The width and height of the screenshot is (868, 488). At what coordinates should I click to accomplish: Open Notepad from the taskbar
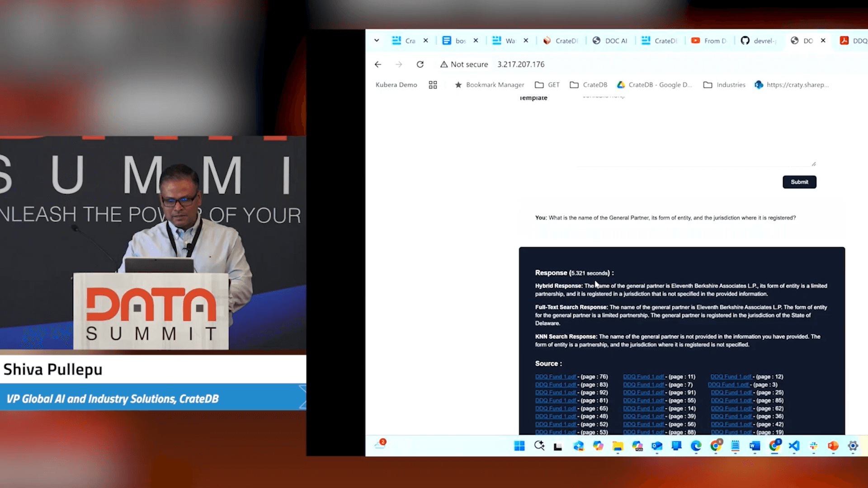pos(735,446)
